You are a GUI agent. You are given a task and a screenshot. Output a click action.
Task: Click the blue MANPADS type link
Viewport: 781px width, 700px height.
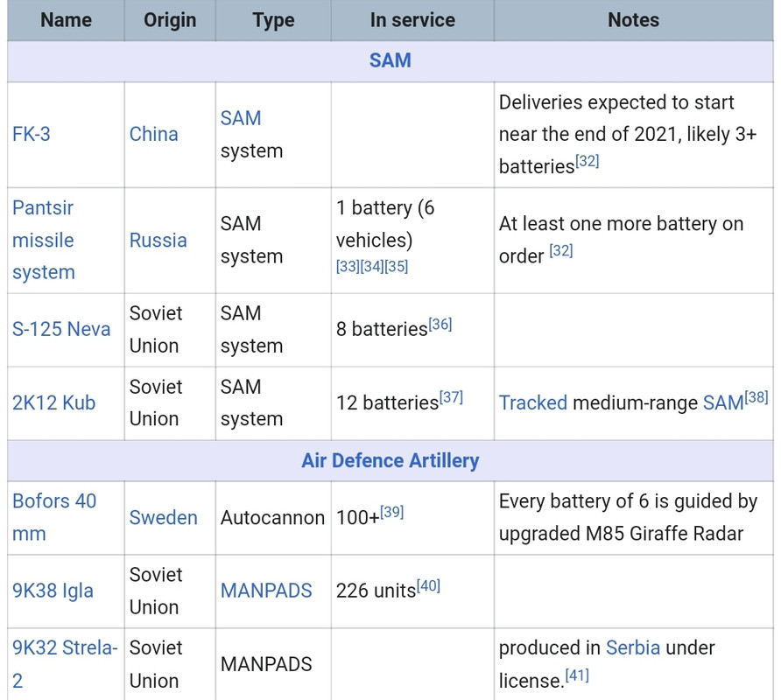[x=266, y=591]
